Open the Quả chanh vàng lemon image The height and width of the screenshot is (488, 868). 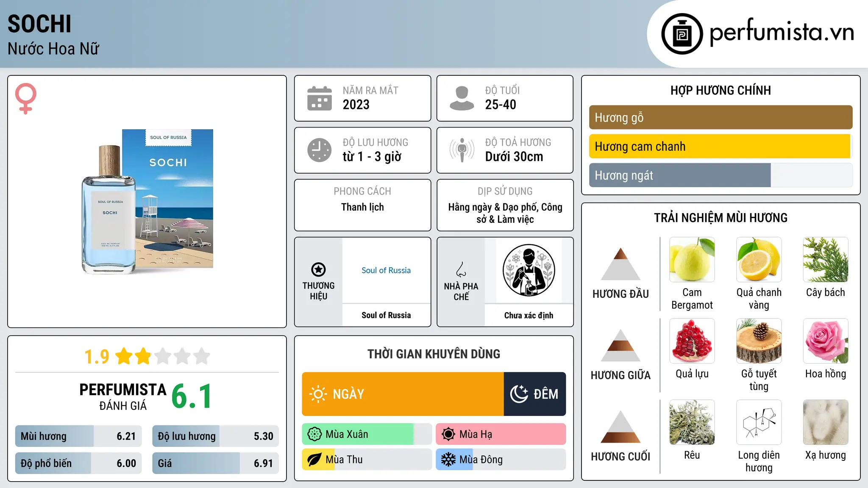[759, 260]
